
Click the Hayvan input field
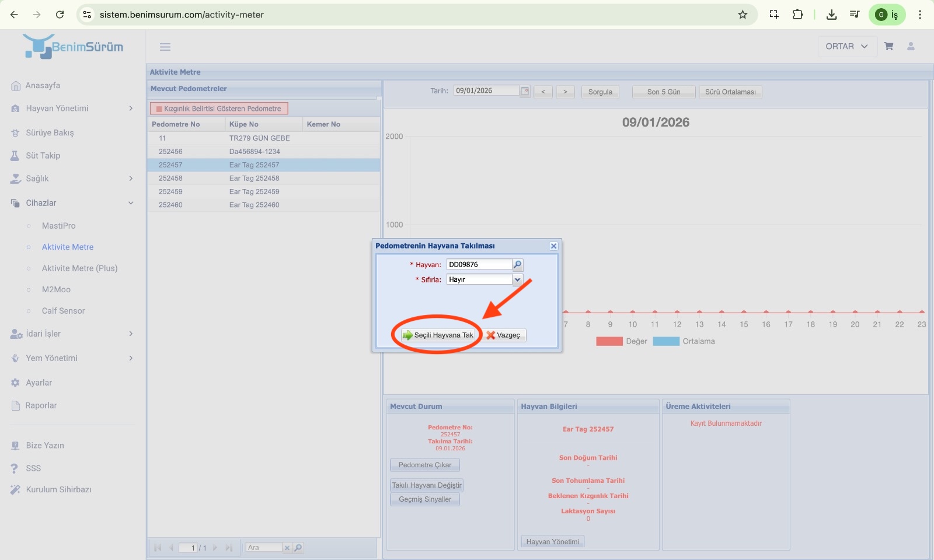point(479,265)
